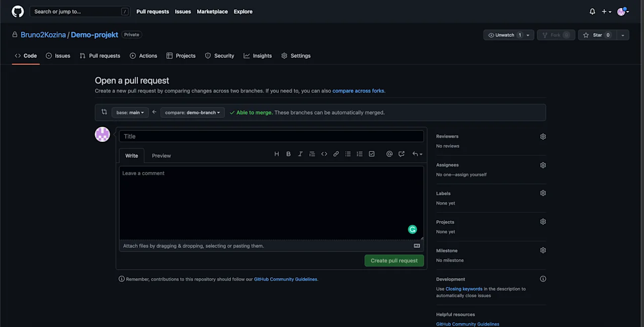Image resolution: width=644 pixels, height=327 pixels.
Task: Click the Attach files by dragging area
Action: pos(272,246)
